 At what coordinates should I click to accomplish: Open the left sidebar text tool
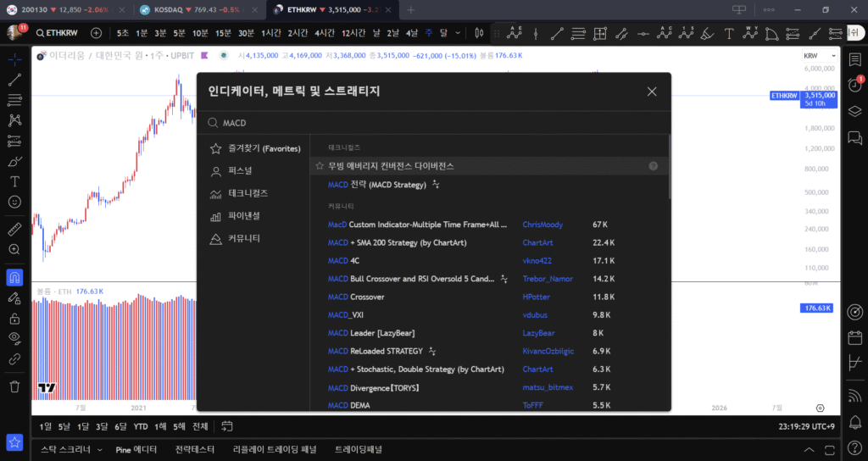tap(15, 181)
